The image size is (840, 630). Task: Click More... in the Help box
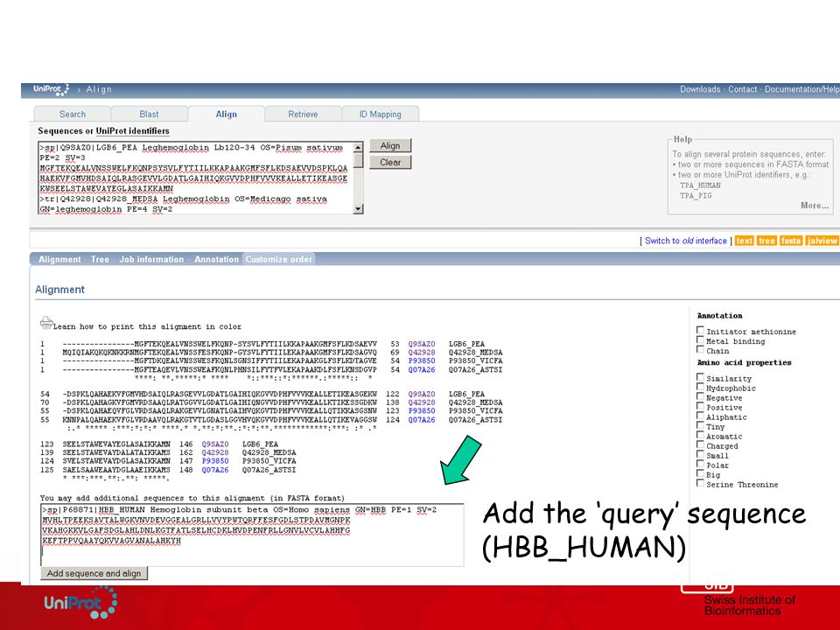815,205
